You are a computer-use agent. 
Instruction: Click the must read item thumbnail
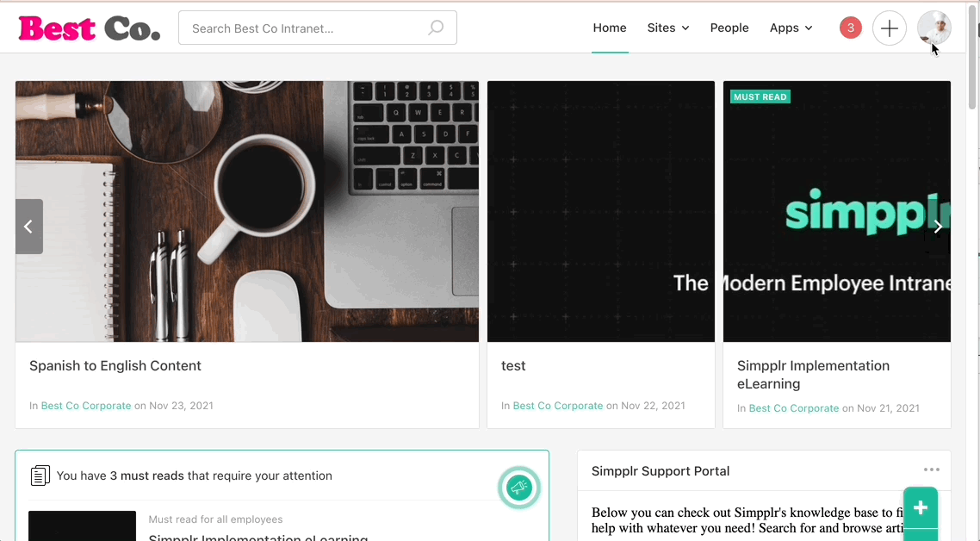82,525
